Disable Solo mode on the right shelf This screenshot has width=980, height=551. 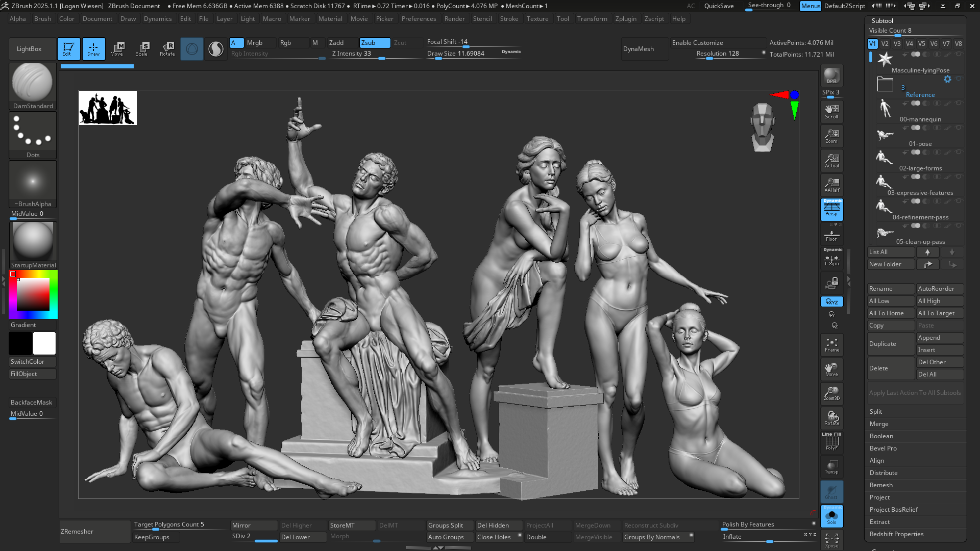click(831, 516)
